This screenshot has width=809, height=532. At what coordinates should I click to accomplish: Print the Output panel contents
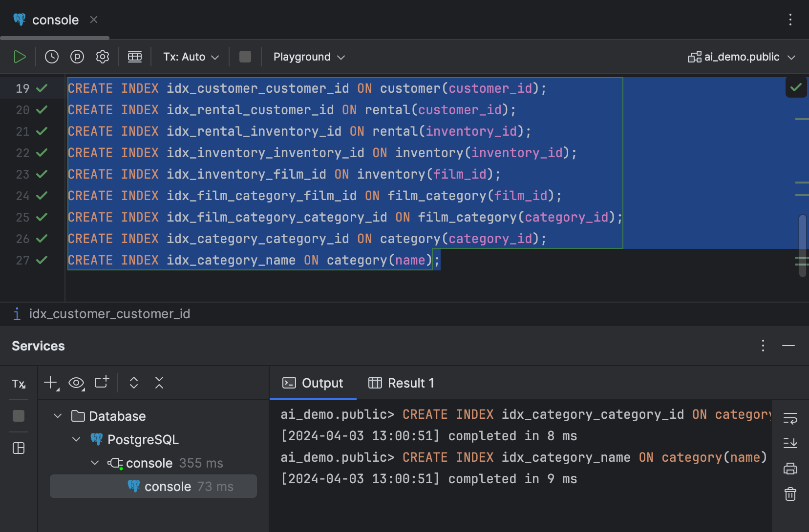pyautogui.click(x=790, y=469)
